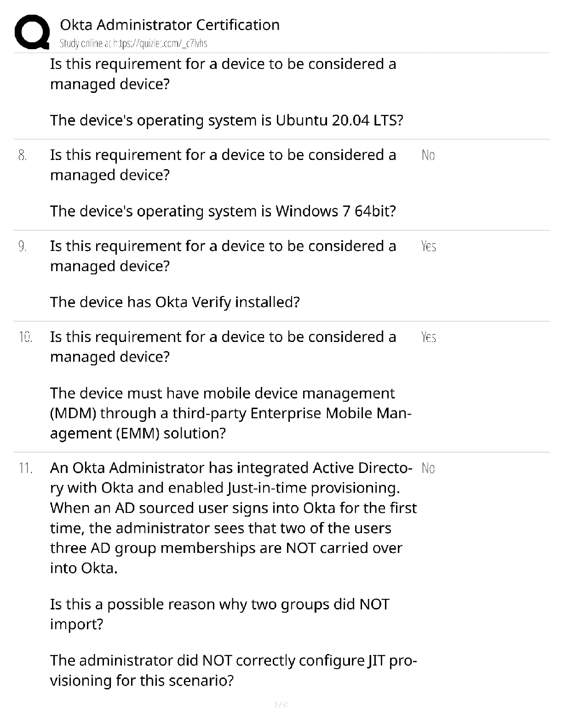Image resolution: width=563 pixels, height=728 pixels.
Task: Click the "did NOT correctly configure JIT" sentence
Action: point(233,670)
